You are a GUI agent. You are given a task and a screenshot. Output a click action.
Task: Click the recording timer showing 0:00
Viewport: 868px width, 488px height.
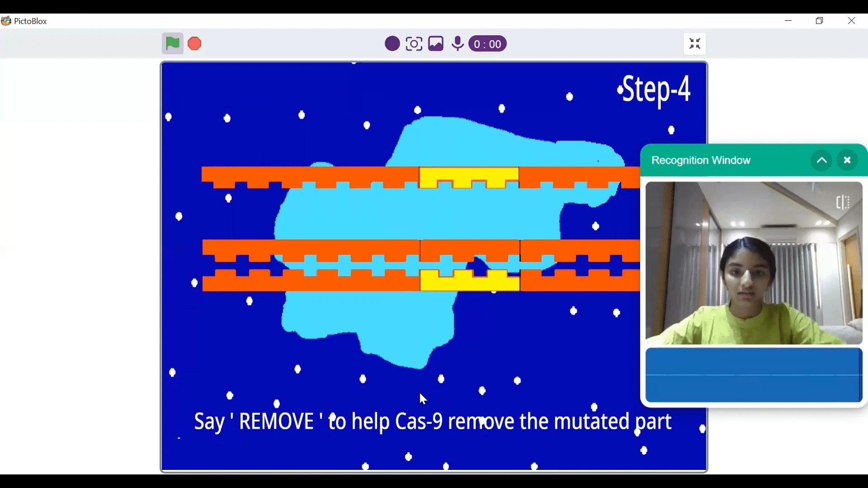[488, 43]
